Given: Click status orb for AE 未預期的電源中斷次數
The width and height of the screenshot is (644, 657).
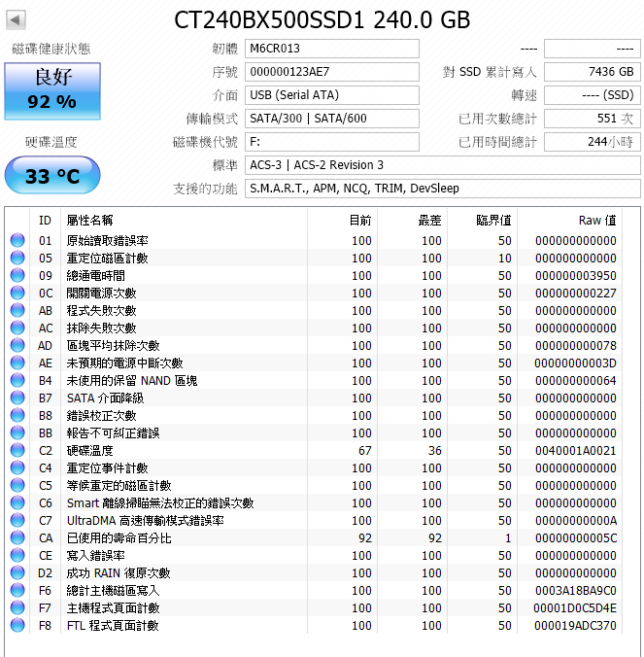Looking at the screenshot, I should [17, 363].
